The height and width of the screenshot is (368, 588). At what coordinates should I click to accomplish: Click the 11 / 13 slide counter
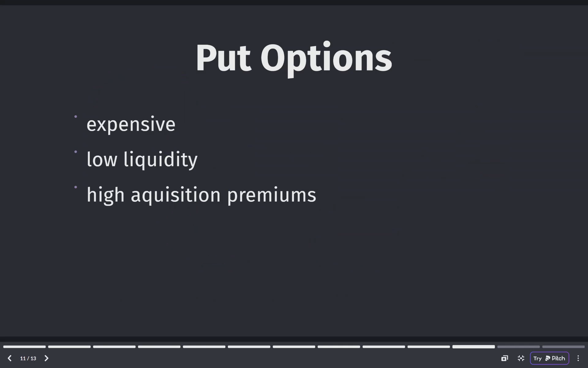coord(28,358)
